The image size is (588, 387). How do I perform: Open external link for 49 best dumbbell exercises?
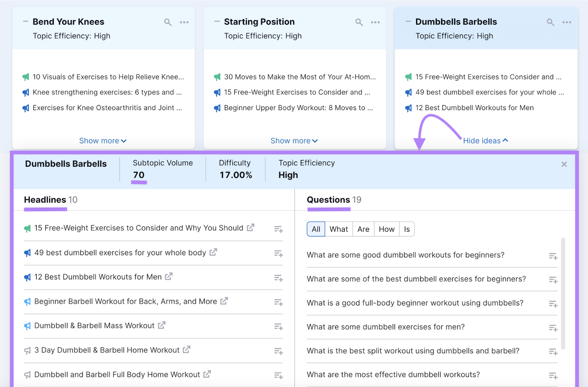[213, 252]
